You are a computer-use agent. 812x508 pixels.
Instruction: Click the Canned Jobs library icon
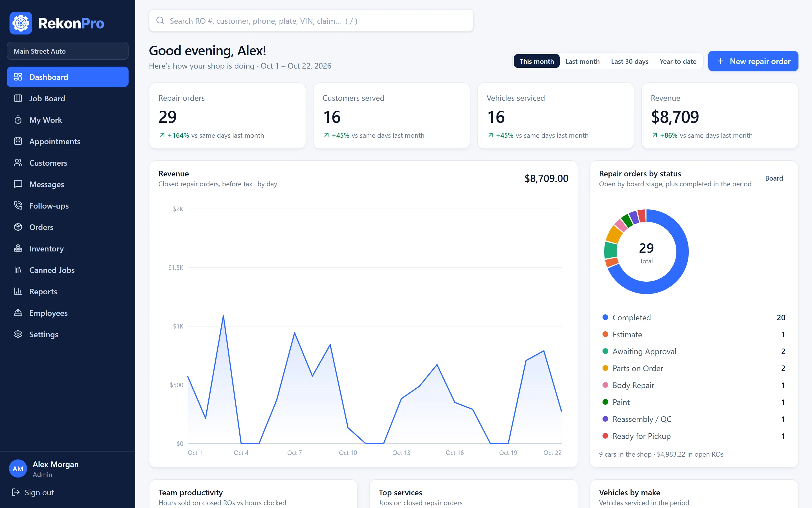click(x=18, y=270)
